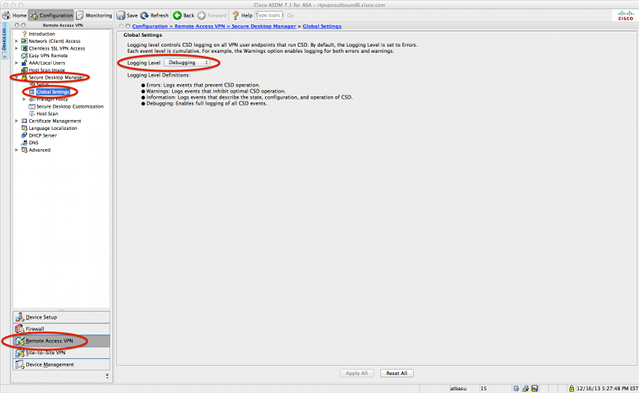Open the Remote Access VPN pane
Viewport: 639px width, 393px height.
tap(61, 341)
